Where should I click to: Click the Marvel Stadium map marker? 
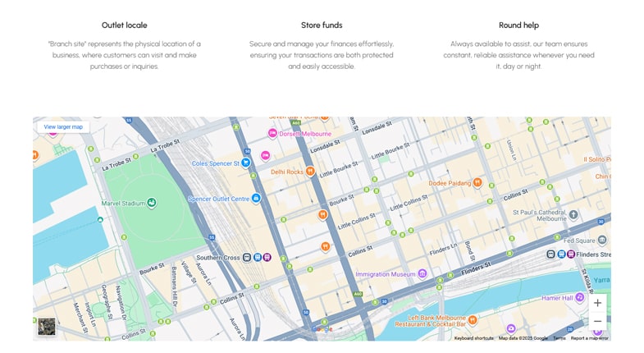[151, 203]
